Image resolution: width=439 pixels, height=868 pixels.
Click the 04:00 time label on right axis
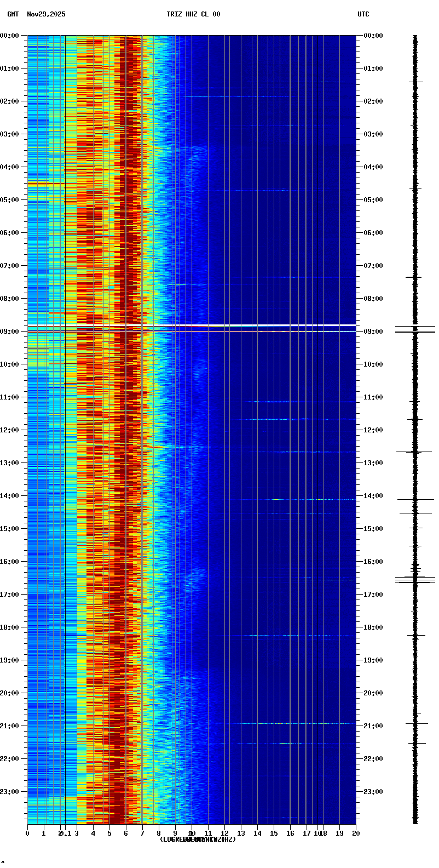[373, 167]
